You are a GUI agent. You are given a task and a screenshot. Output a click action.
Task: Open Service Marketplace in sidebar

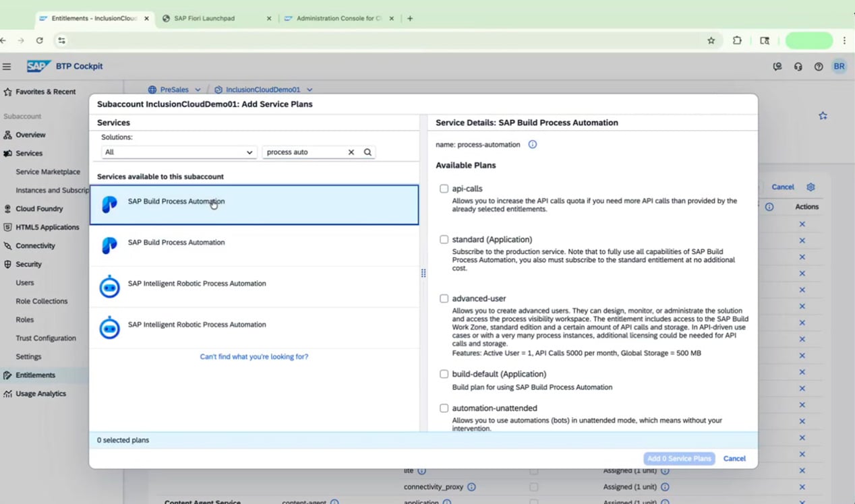[x=48, y=172]
